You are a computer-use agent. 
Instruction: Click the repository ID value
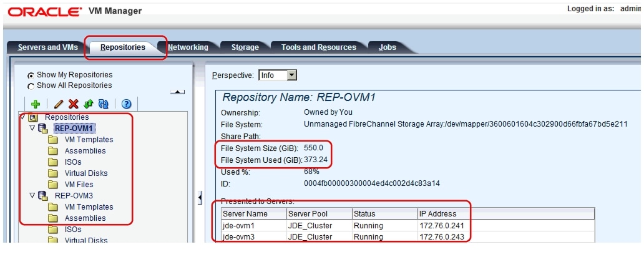[372, 183]
